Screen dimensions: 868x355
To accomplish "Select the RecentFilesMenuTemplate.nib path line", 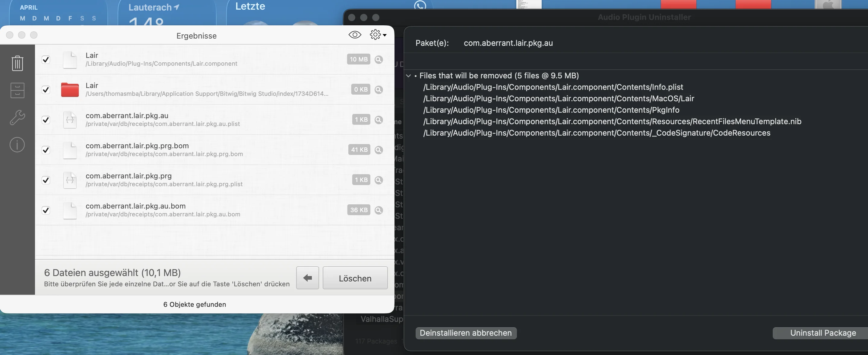I will pos(612,121).
